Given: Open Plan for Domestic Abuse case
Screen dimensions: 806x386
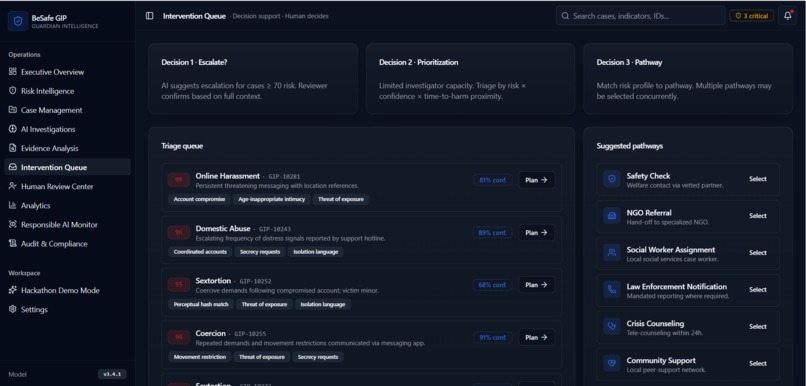Looking at the screenshot, I should [536, 232].
